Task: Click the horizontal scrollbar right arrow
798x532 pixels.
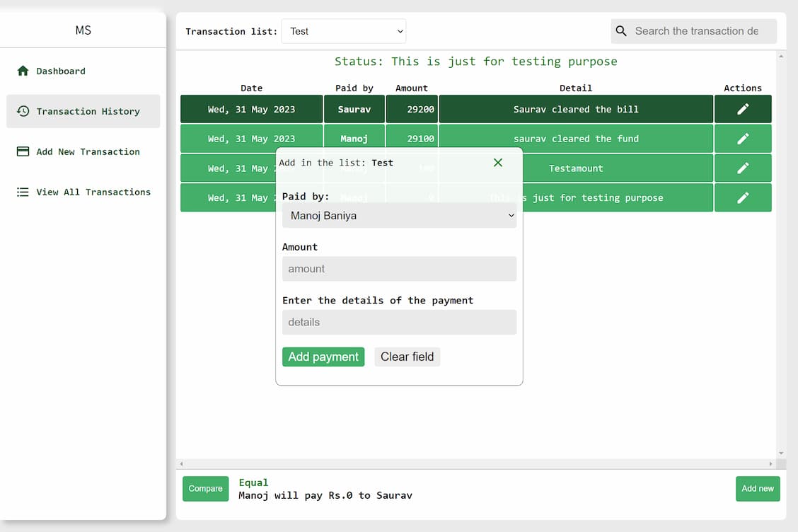Action: pyautogui.click(x=770, y=464)
